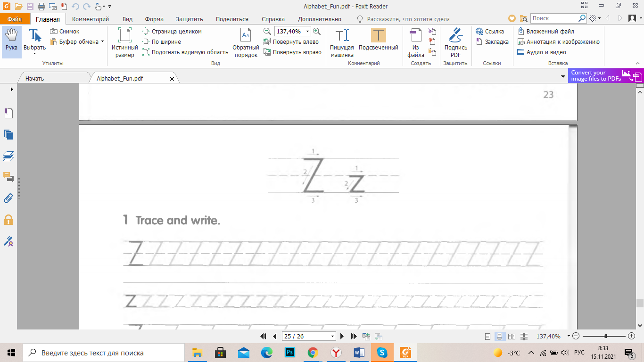Open the Файл menu
This screenshot has width=644, height=362.
click(x=15, y=19)
